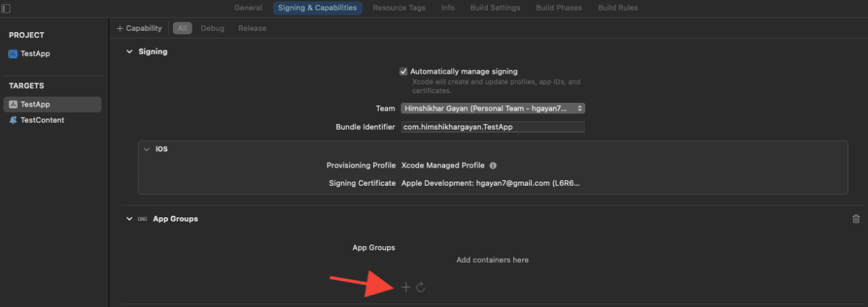Image resolution: width=868 pixels, height=307 pixels.
Task: Select the TestApp target in sidebar
Action: [35, 104]
